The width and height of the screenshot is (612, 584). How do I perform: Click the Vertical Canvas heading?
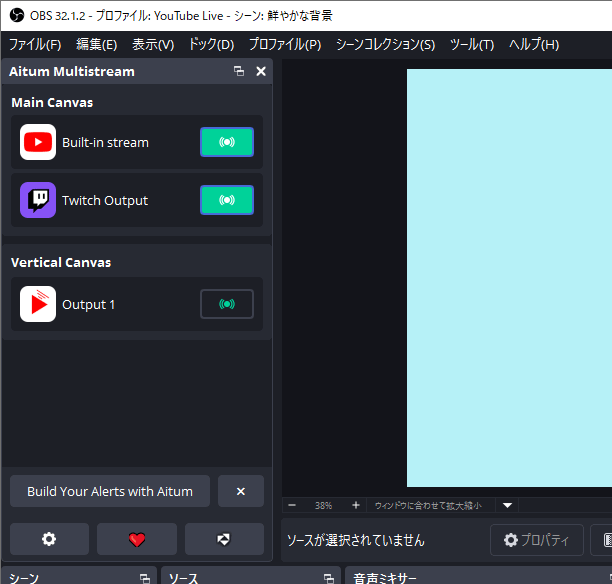(61, 262)
